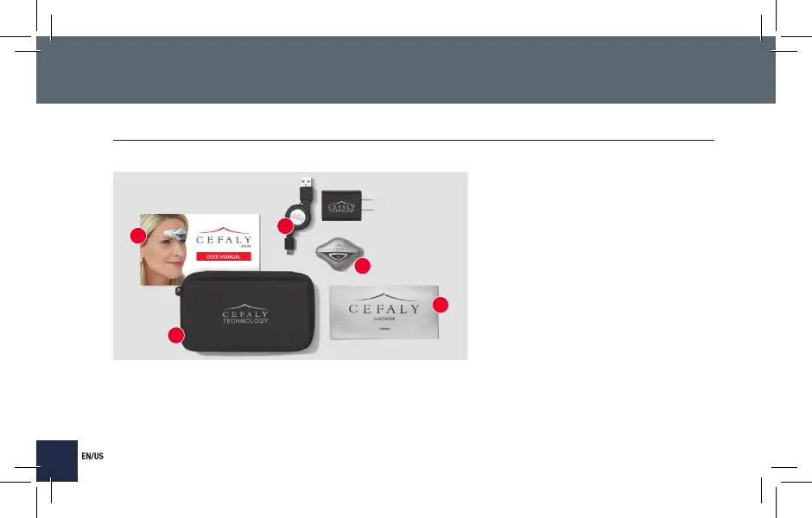Click the horizontal divider line below header

[x=414, y=140]
